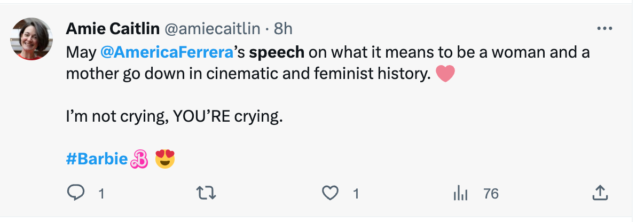Click the like count beside the heart

tap(356, 193)
